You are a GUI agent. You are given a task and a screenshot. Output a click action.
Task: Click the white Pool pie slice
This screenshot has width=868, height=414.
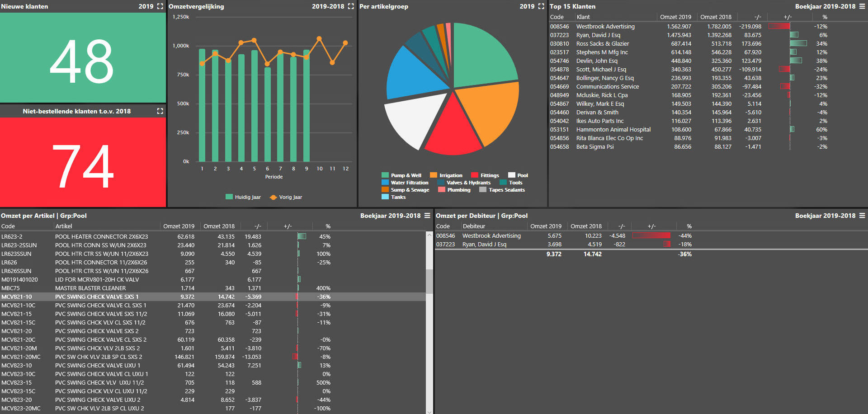[x=414, y=118]
